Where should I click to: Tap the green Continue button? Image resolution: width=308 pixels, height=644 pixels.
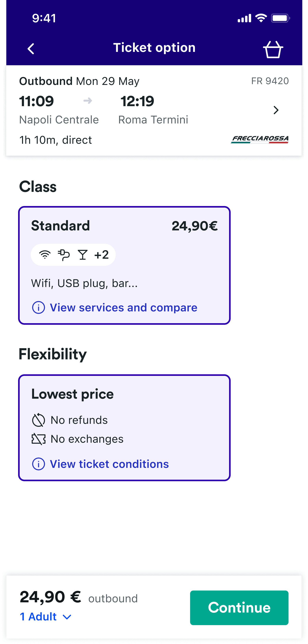(239, 608)
